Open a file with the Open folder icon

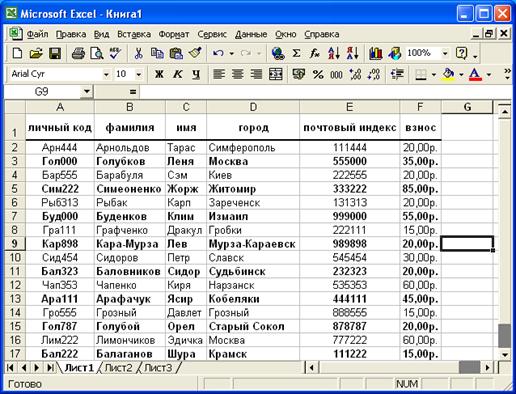point(36,53)
